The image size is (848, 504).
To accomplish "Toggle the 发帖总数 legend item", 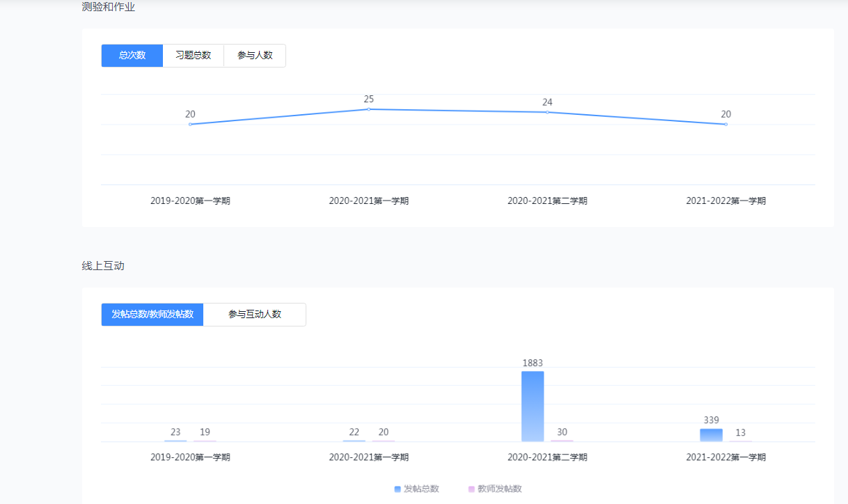I will (x=416, y=489).
